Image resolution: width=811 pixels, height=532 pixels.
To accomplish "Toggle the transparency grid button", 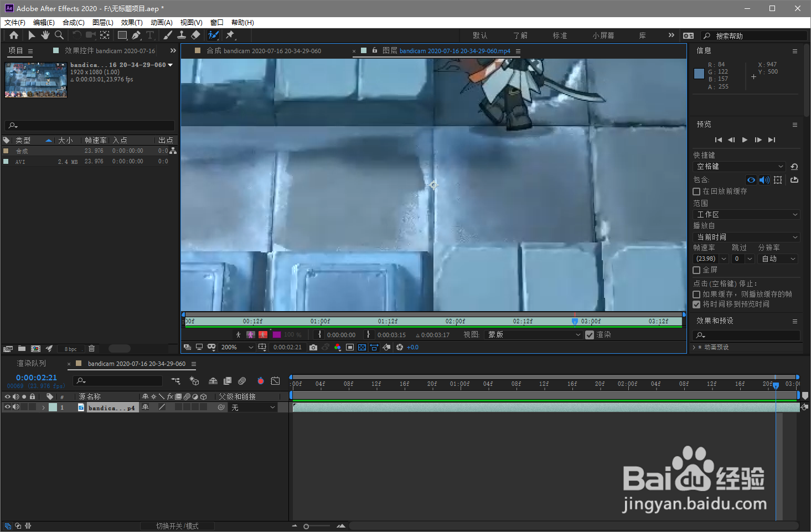I will (362, 347).
